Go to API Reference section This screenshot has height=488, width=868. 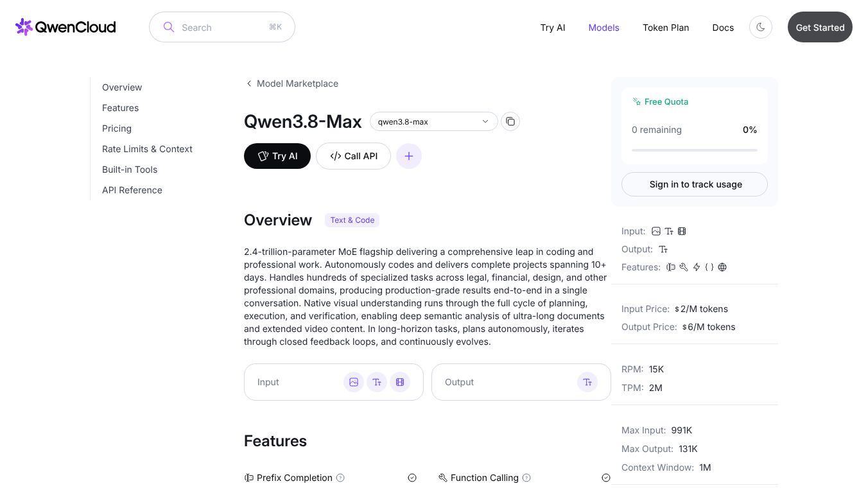coord(132,190)
